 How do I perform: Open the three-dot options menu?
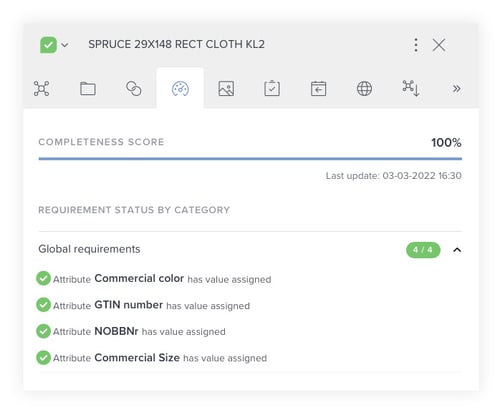416,45
